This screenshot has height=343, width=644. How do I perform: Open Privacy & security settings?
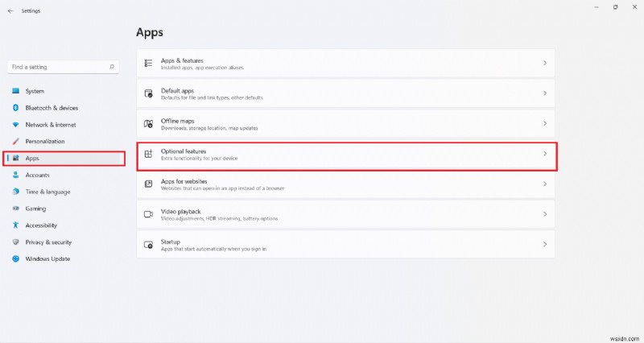pyautogui.click(x=48, y=242)
